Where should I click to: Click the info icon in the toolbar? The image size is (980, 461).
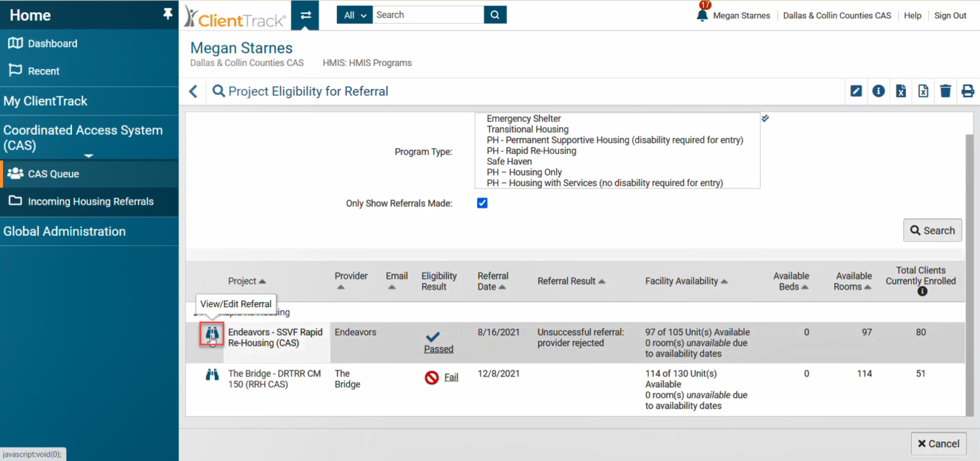(x=878, y=91)
